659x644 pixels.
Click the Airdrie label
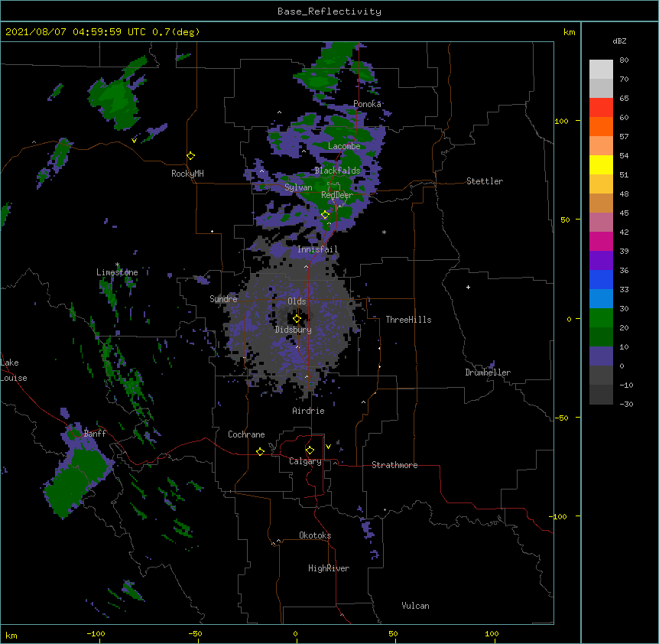(x=309, y=411)
